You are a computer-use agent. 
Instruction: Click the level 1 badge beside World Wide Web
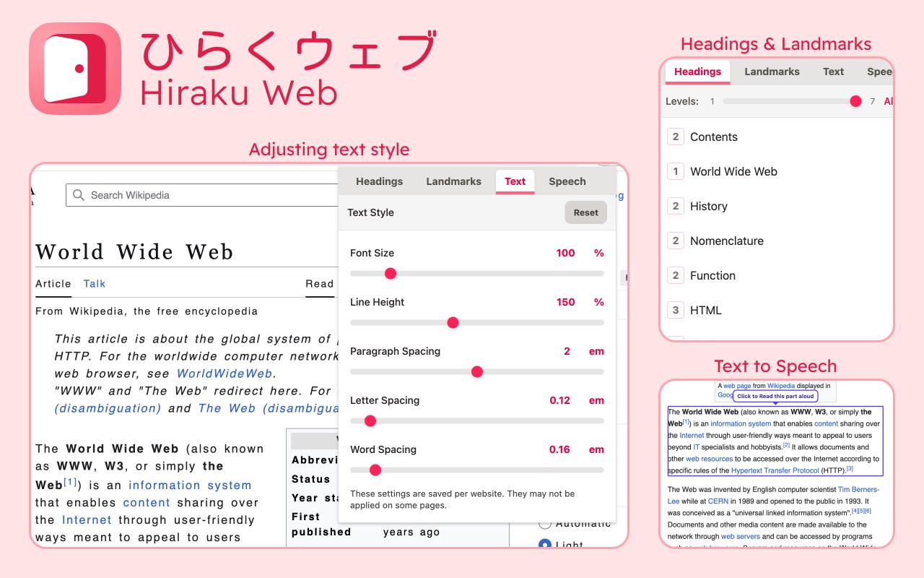[x=676, y=171]
